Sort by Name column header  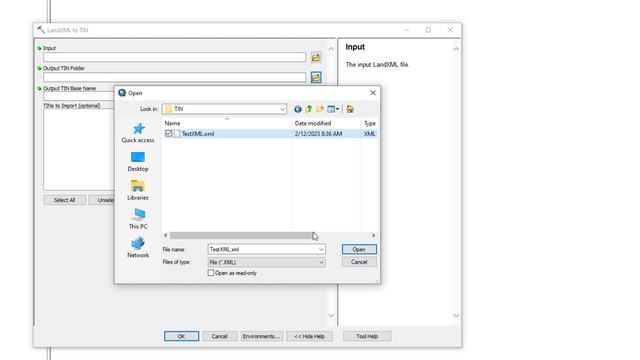[x=227, y=123]
